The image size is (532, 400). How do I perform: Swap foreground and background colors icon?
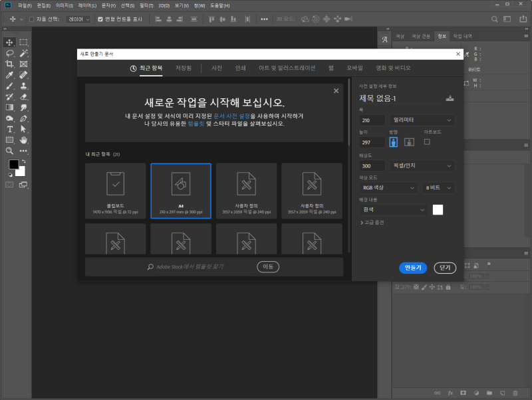point(24,161)
